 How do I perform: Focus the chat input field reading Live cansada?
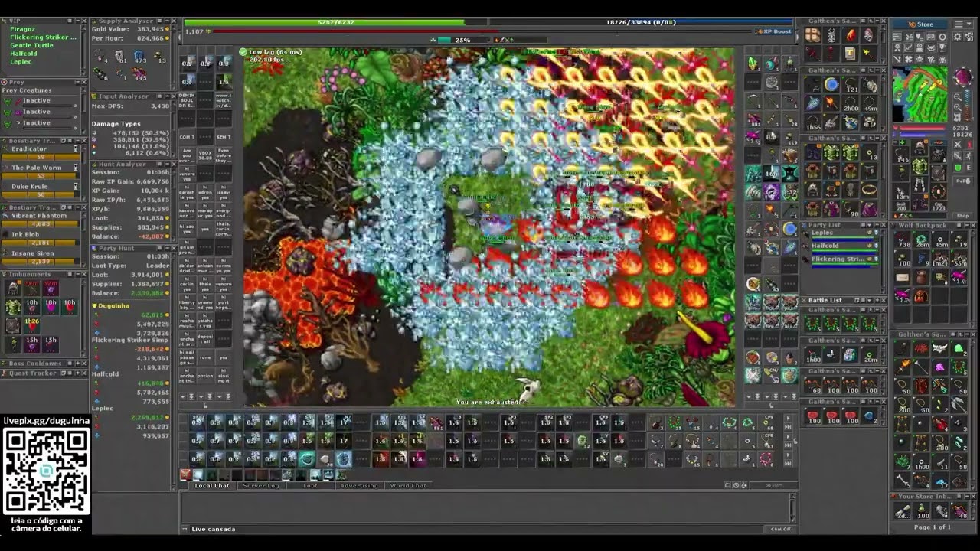pyautogui.click(x=475, y=529)
